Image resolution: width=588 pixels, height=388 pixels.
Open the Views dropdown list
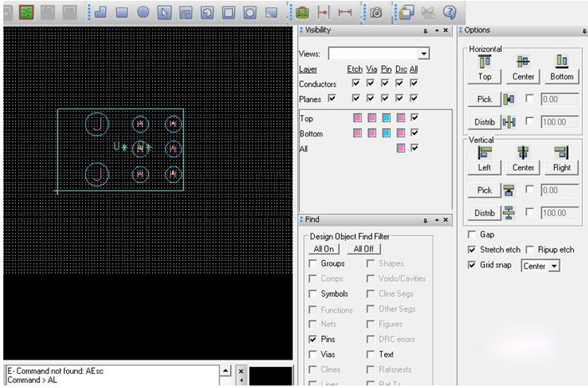click(x=423, y=54)
